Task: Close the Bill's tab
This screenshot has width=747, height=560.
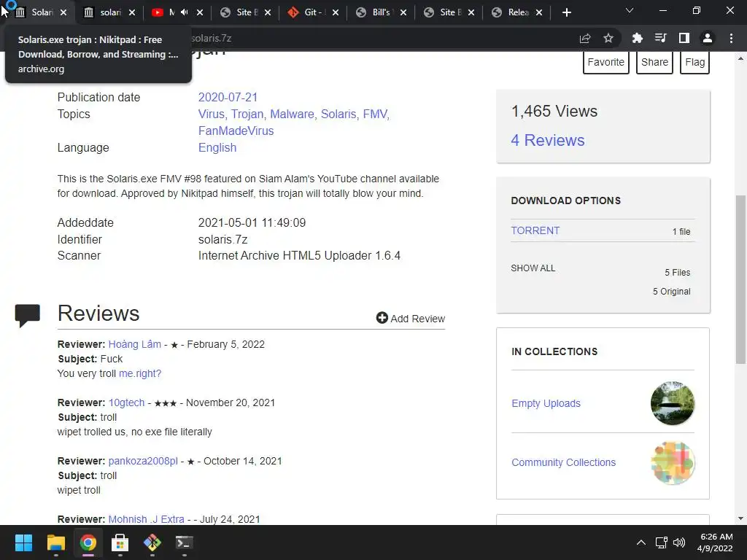Action: [x=403, y=12]
